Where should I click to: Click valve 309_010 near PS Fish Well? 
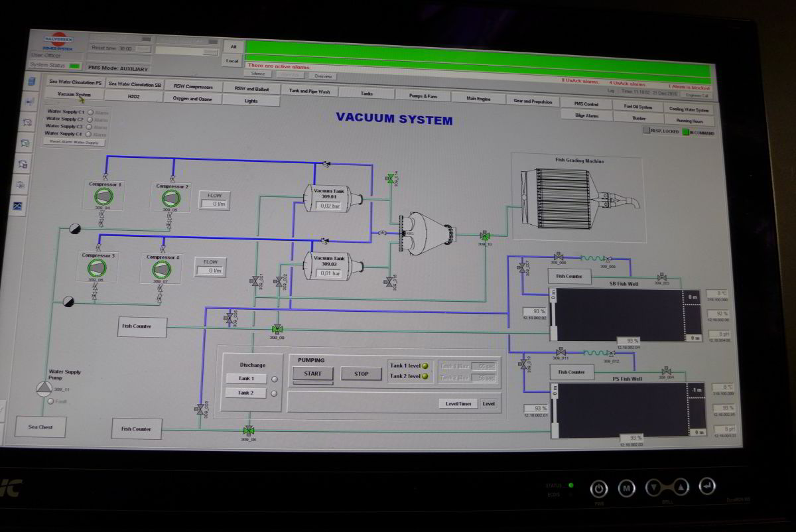coord(524,364)
